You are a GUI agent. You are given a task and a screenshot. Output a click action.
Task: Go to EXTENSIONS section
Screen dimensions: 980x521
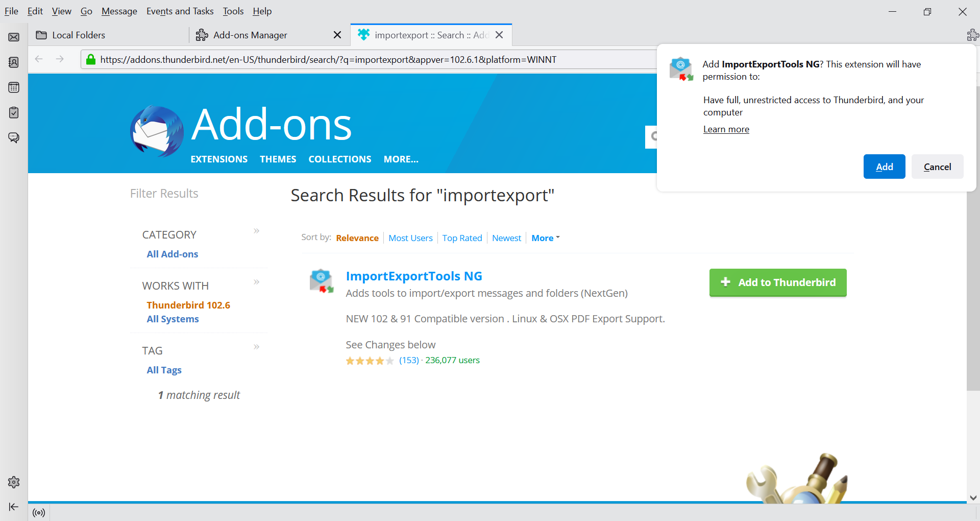tap(219, 159)
